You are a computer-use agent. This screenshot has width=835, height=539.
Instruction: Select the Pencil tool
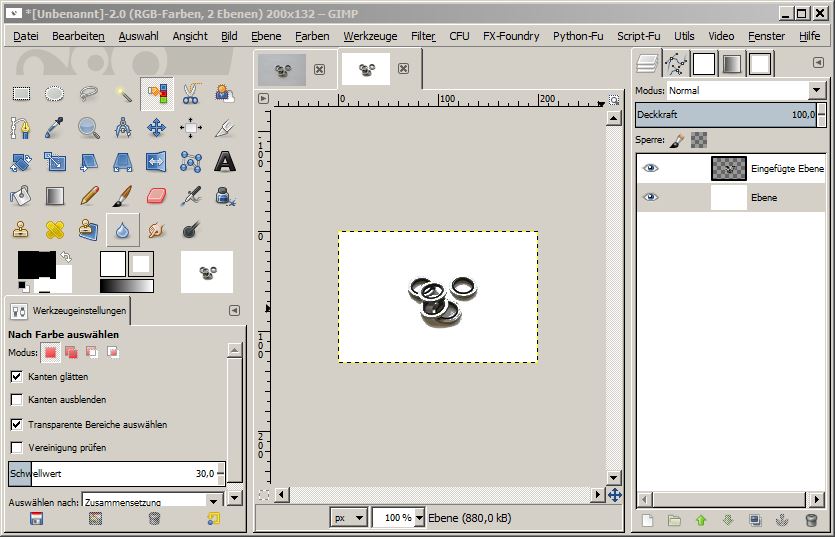(x=89, y=195)
